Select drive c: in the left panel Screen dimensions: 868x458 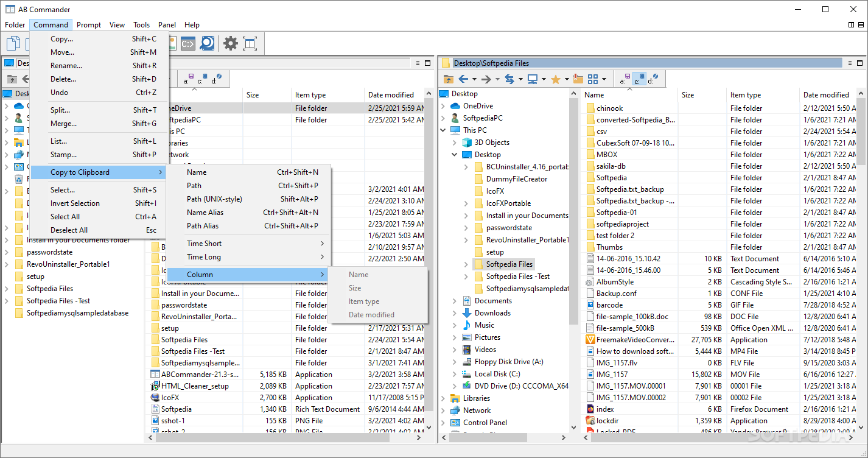(201, 79)
